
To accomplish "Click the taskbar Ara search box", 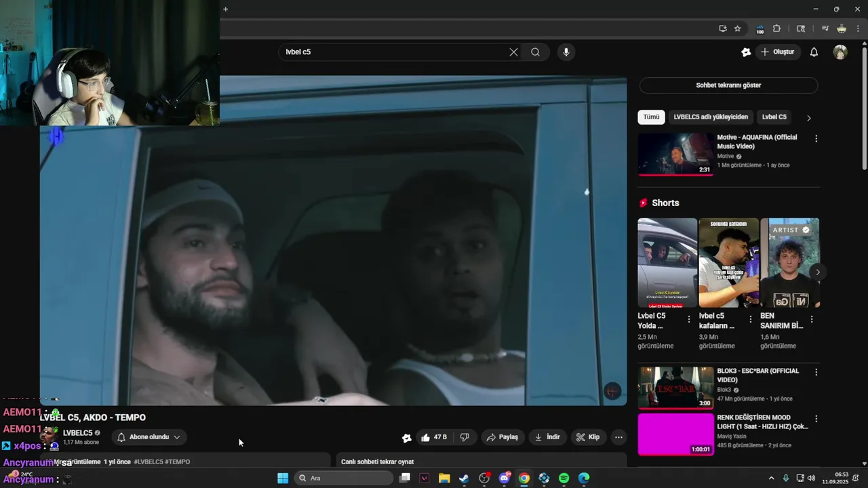I will 344,478.
